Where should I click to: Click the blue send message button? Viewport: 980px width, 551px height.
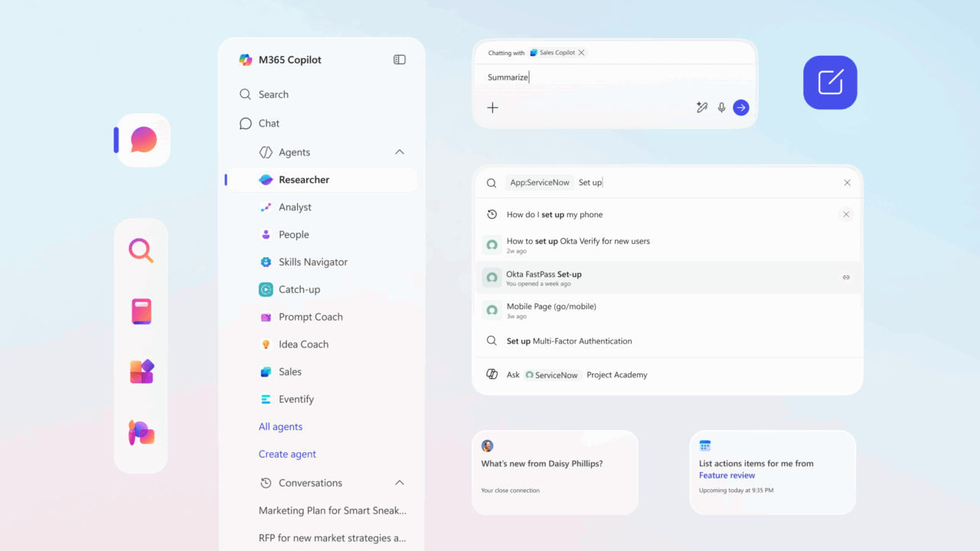740,107
